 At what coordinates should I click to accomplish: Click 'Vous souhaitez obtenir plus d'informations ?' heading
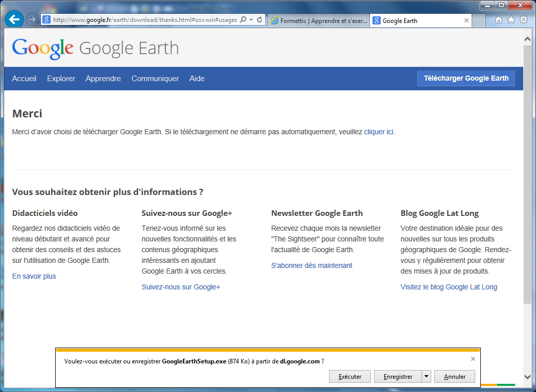(108, 192)
